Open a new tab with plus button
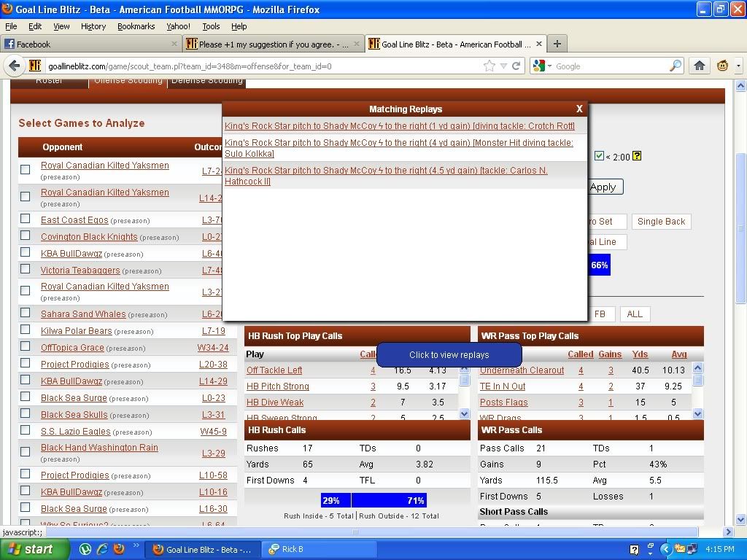Screen dimensions: 747x560 pos(557,44)
